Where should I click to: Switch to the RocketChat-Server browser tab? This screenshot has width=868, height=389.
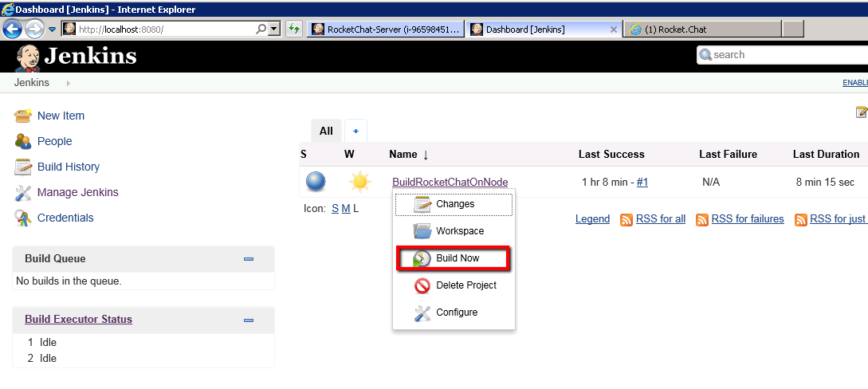coord(386,29)
